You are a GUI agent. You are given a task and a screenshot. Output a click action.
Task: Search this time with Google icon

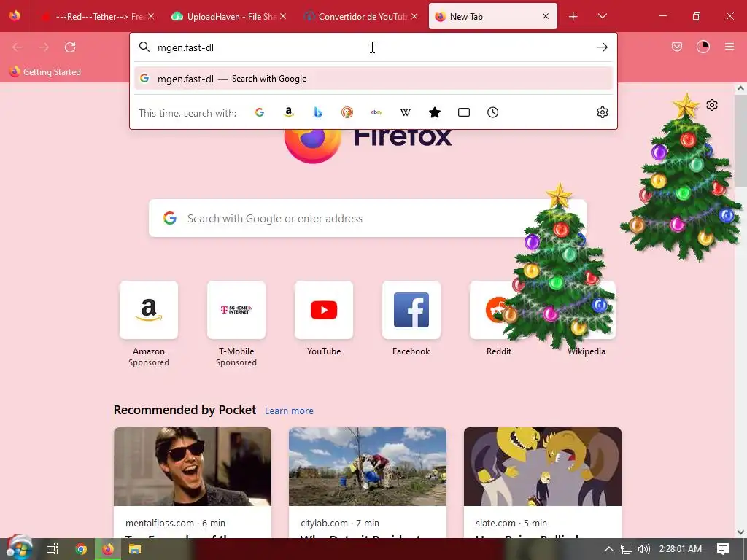[x=260, y=112]
